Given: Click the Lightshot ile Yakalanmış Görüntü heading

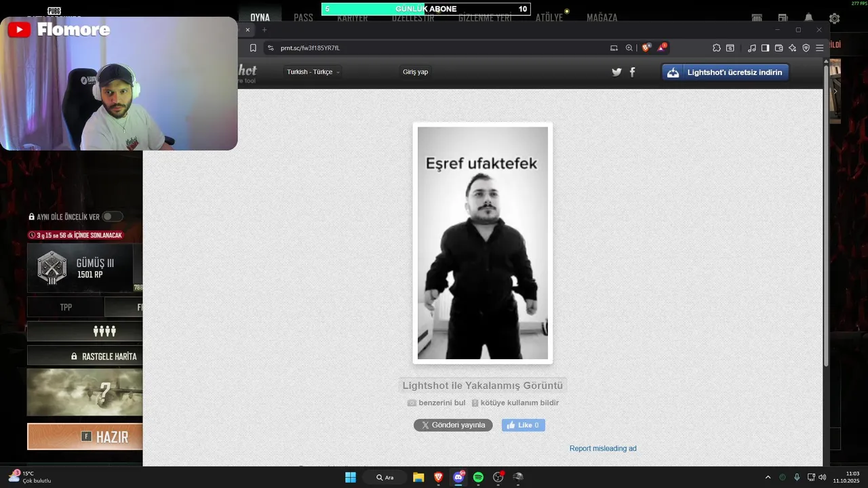Looking at the screenshot, I should 483,386.
